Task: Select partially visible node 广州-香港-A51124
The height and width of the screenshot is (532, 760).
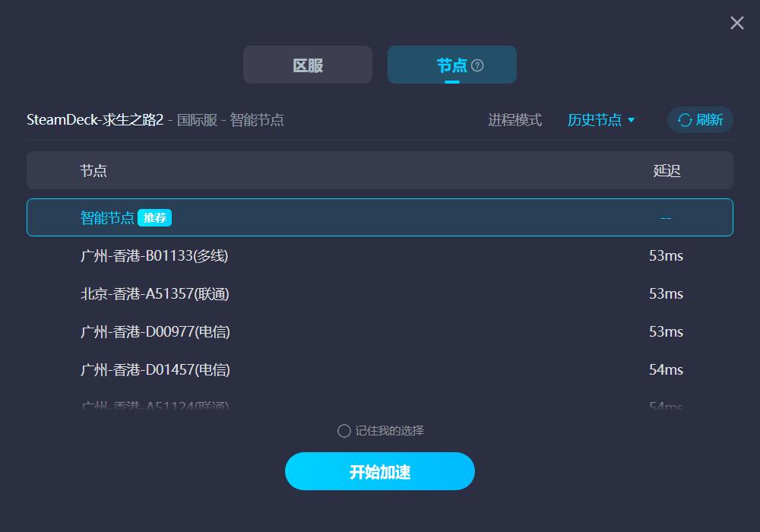Action: [x=379, y=404]
